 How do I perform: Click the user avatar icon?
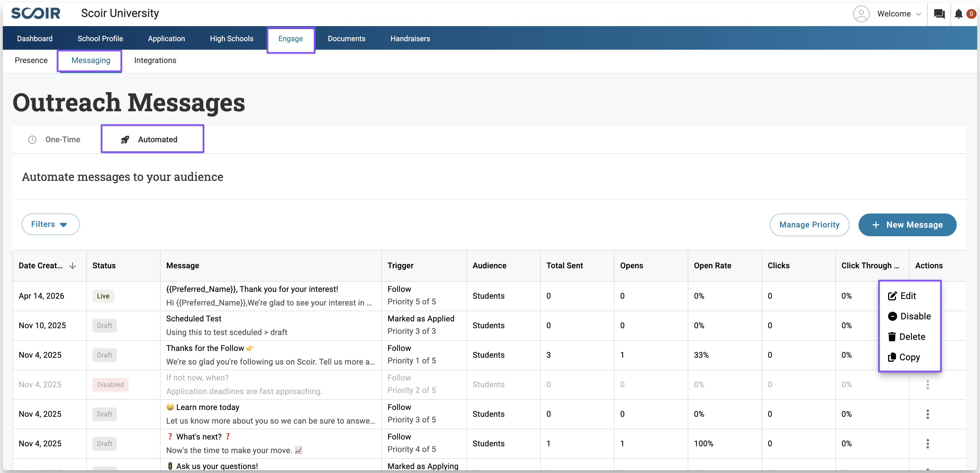pos(861,14)
